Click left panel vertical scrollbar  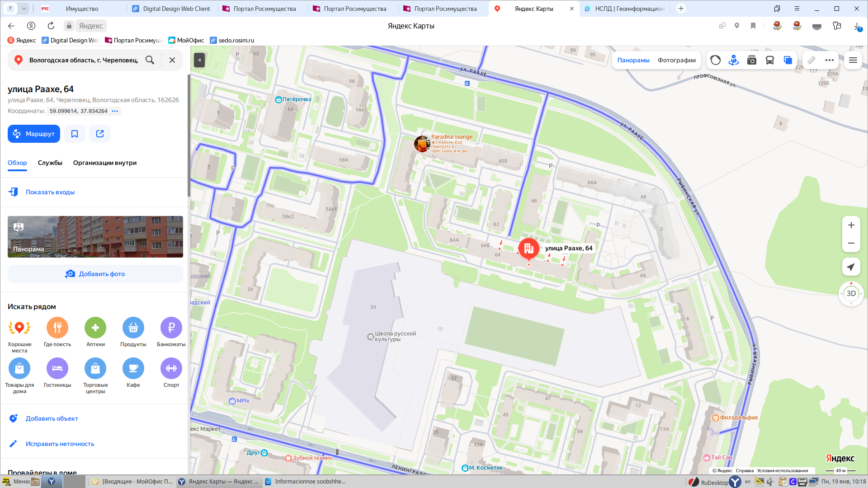(x=189, y=136)
